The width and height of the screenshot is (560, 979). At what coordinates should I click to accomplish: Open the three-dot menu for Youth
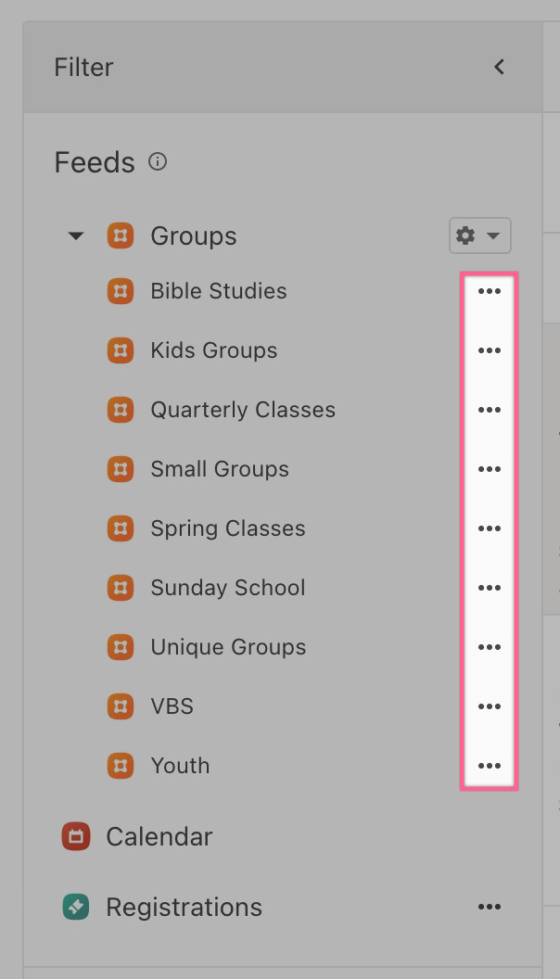point(489,766)
